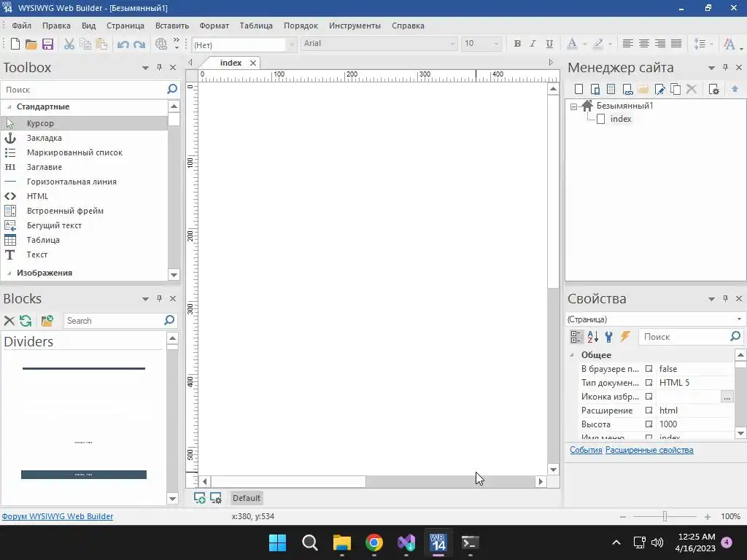Add new page in Site Manager
Image resolution: width=747 pixels, height=560 pixels.
pyautogui.click(x=578, y=89)
